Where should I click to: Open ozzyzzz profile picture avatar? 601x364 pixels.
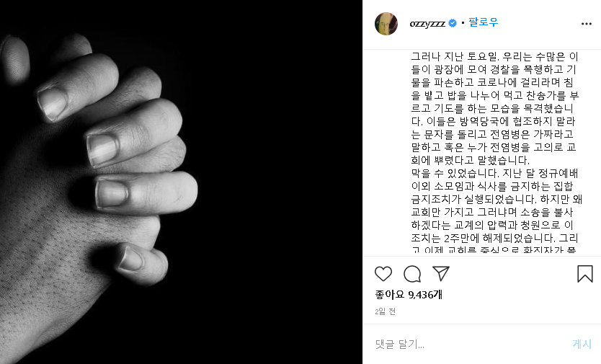point(386,23)
